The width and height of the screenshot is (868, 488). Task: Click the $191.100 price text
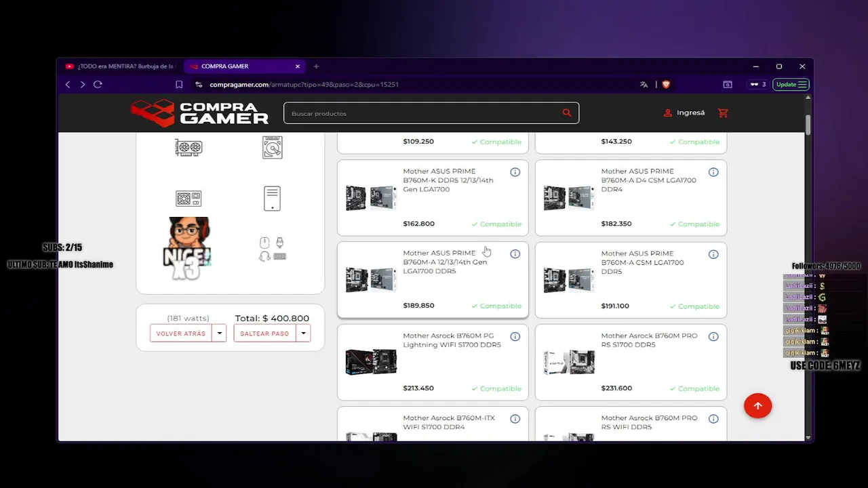coord(615,306)
